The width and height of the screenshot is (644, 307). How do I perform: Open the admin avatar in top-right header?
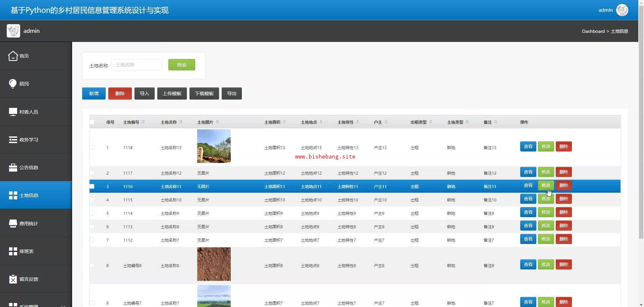[622, 10]
